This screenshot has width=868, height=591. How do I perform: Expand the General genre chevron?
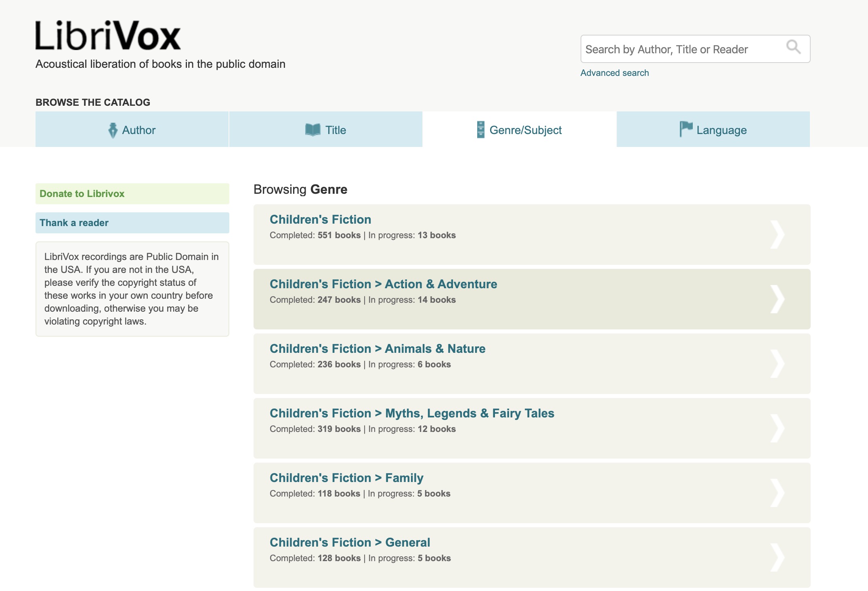pyautogui.click(x=777, y=557)
